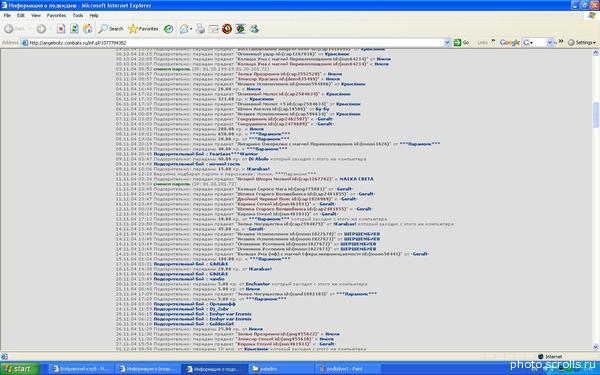Screen dimensions: 600x375
Task: Click the Google toolbar logo
Action: [509, 42]
